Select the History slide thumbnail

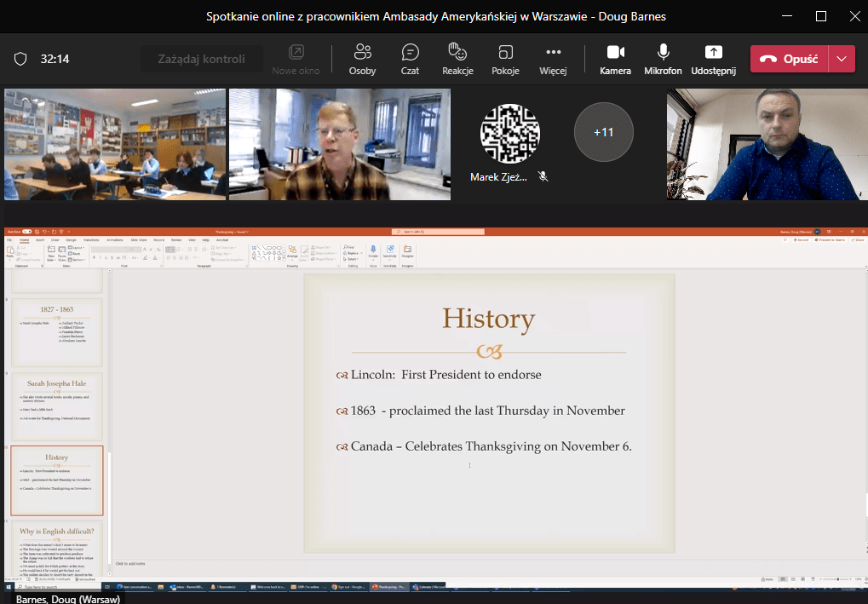57,480
